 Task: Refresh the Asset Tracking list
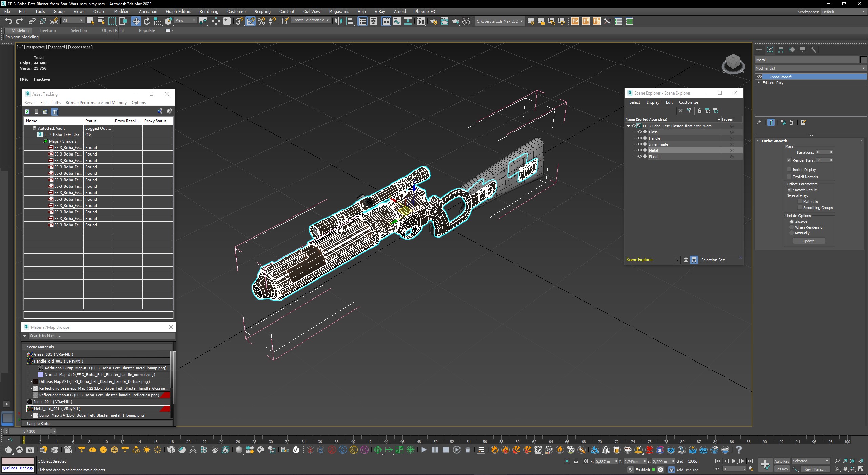pyautogui.click(x=27, y=111)
